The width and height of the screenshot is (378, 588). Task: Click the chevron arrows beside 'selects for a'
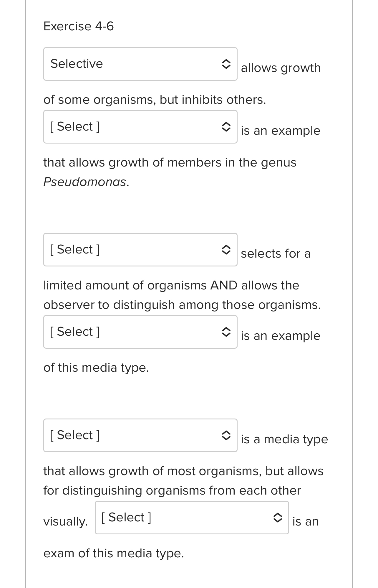226,250
